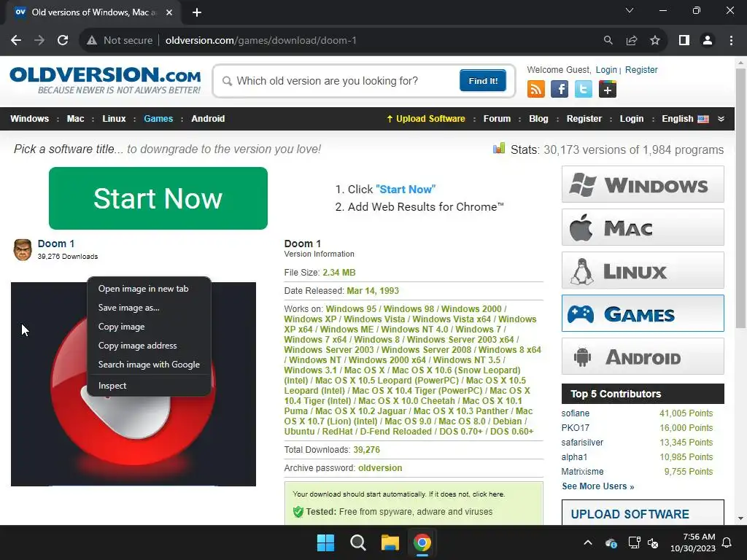The height and width of the screenshot is (560, 747).
Task: Open the Windows category banner
Action: 643,184
